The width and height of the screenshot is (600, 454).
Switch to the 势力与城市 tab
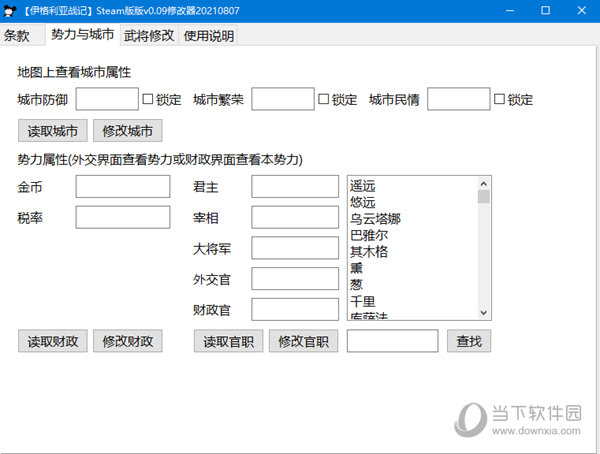tap(83, 35)
